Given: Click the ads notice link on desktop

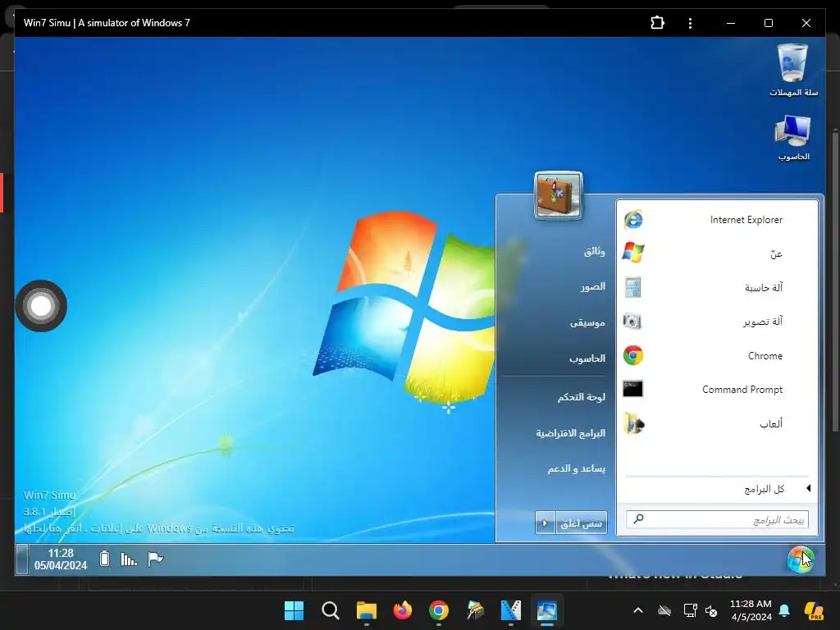Looking at the screenshot, I should tap(158, 528).
